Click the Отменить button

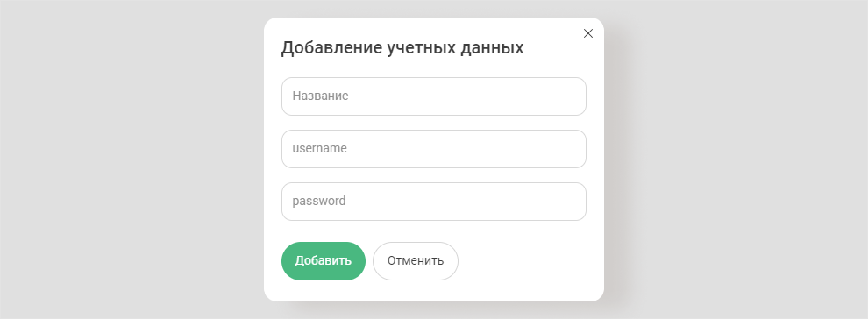click(x=416, y=261)
